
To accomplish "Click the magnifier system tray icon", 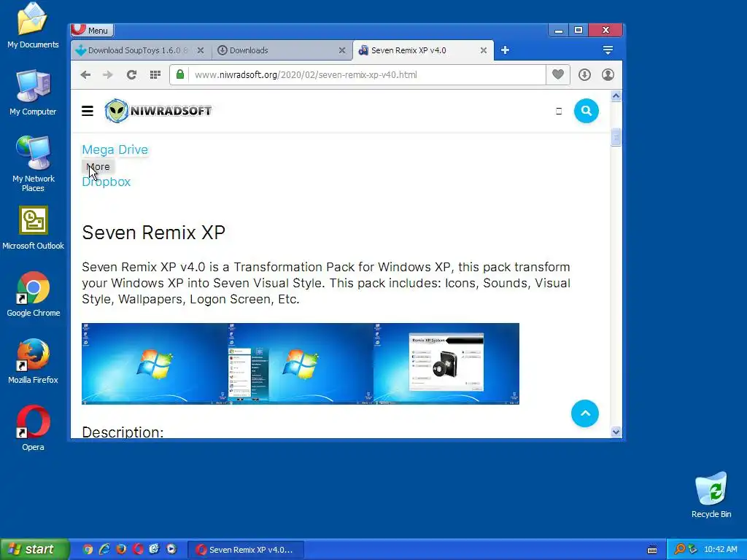I will click(679, 549).
